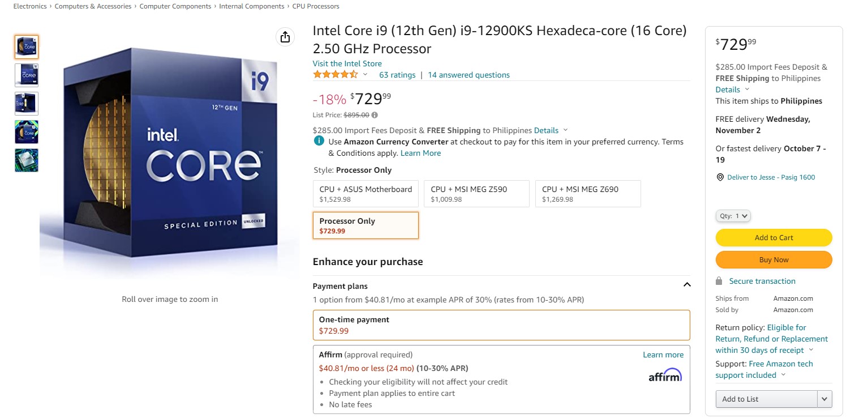Image resolution: width=868 pixels, height=418 pixels.
Task: Click the star rating icon row
Action: point(336,75)
